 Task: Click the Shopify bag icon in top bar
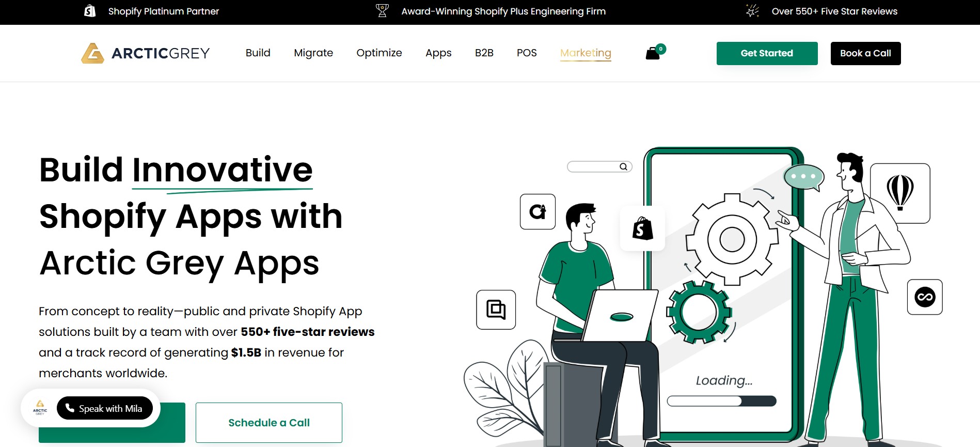click(x=90, y=11)
